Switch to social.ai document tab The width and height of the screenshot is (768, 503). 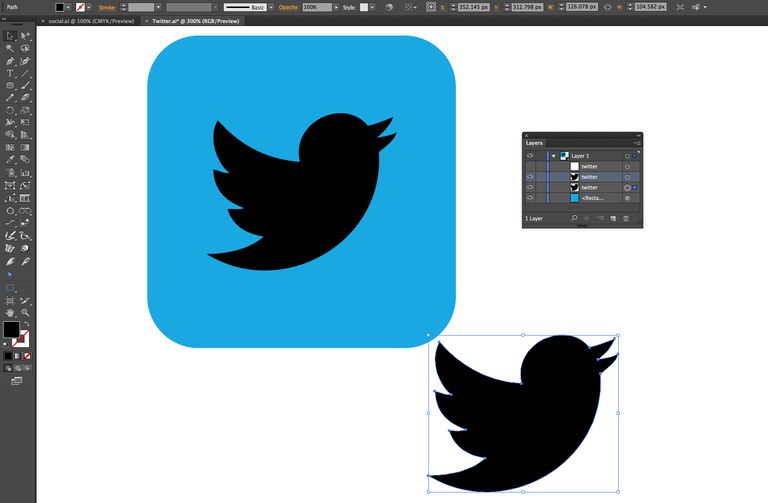[x=92, y=21]
